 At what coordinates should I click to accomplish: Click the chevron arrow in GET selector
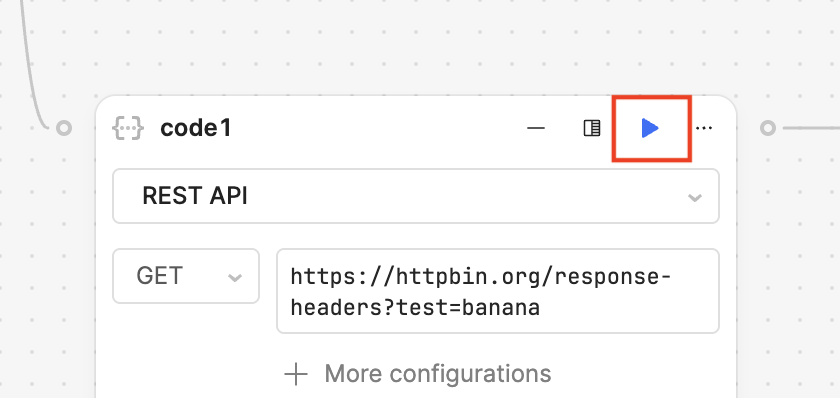[x=235, y=277]
